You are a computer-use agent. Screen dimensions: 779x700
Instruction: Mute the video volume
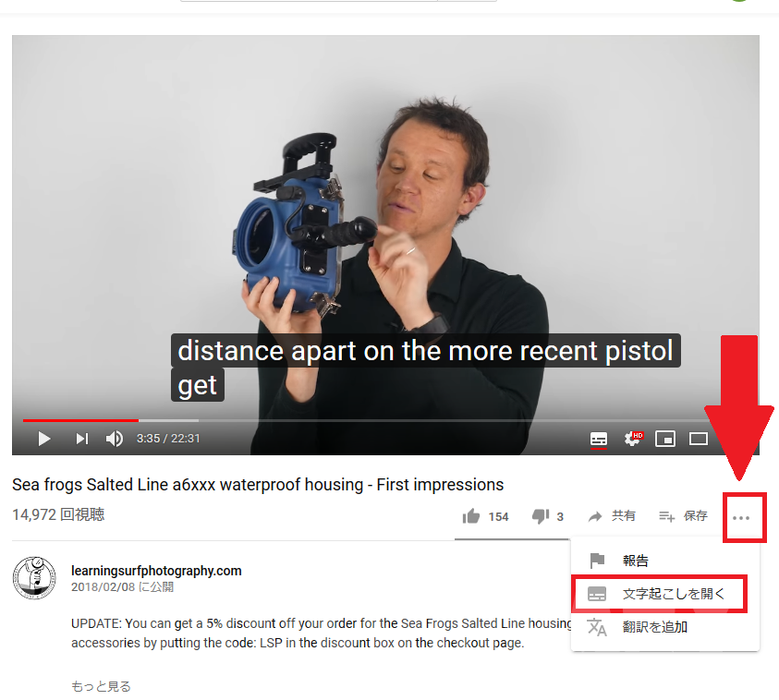[x=115, y=439]
